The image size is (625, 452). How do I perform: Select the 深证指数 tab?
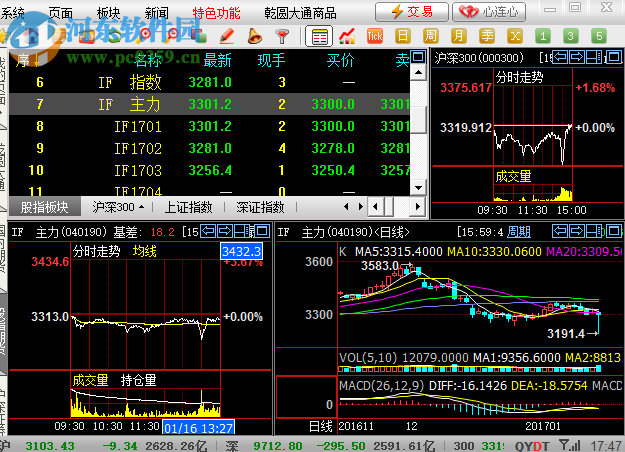pos(260,207)
